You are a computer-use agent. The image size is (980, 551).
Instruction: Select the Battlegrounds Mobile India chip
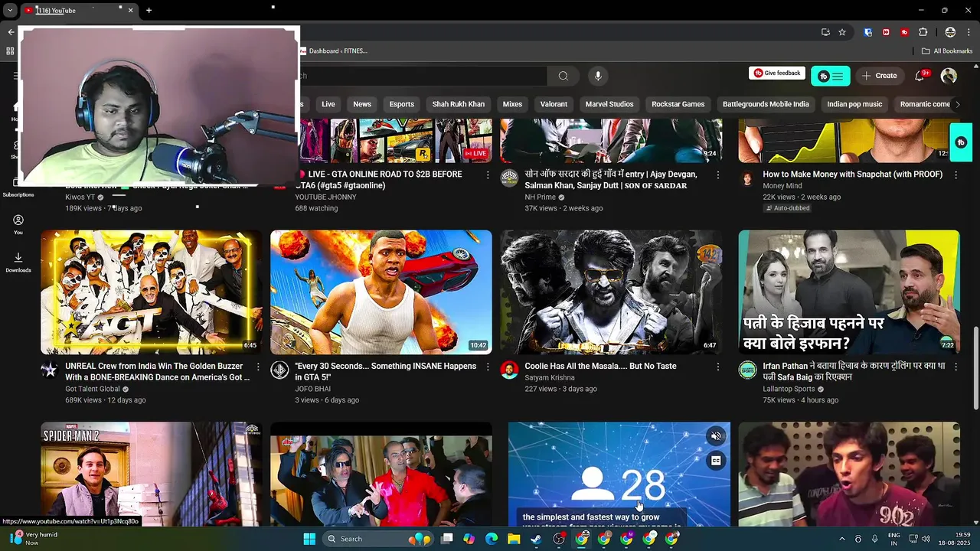pos(766,104)
